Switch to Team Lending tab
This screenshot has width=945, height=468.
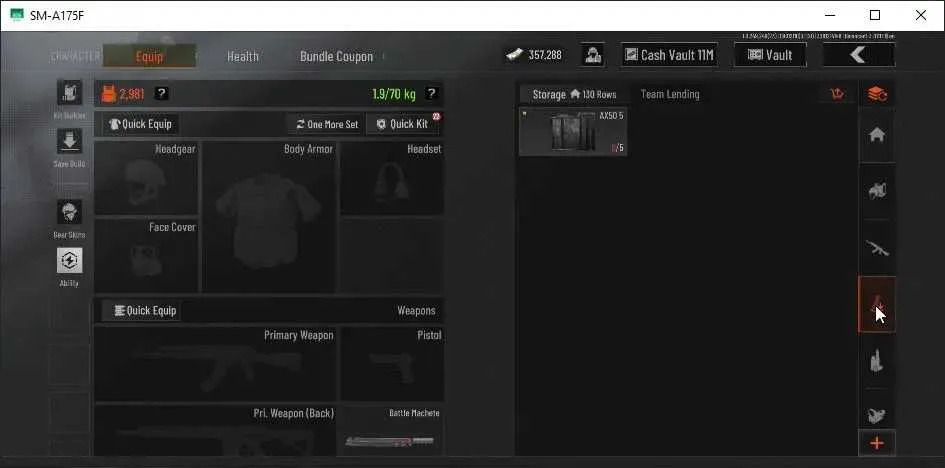point(670,94)
